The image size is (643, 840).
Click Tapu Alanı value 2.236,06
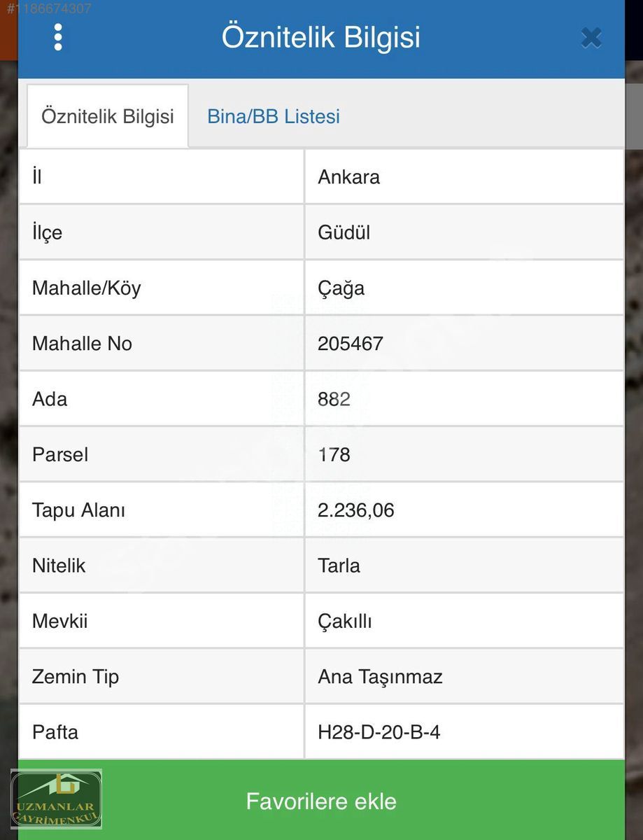pos(356,510)
